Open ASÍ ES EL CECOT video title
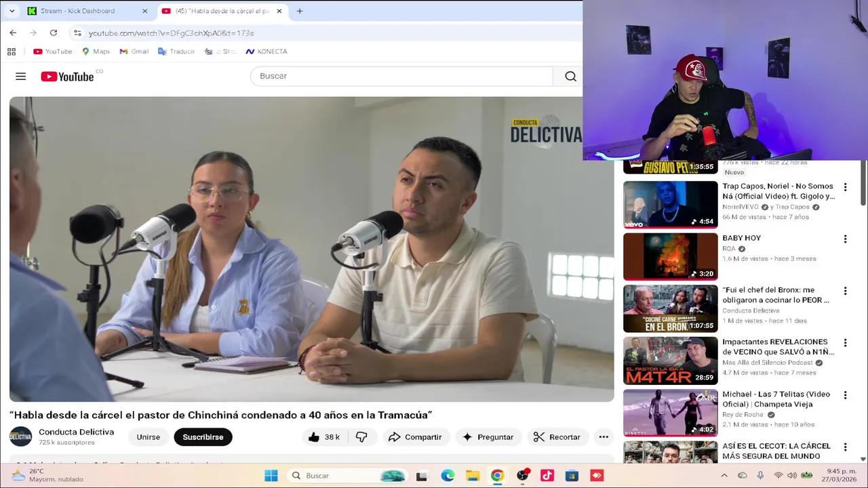This screenshot has height=488, width=868. [x=776, y=451]
